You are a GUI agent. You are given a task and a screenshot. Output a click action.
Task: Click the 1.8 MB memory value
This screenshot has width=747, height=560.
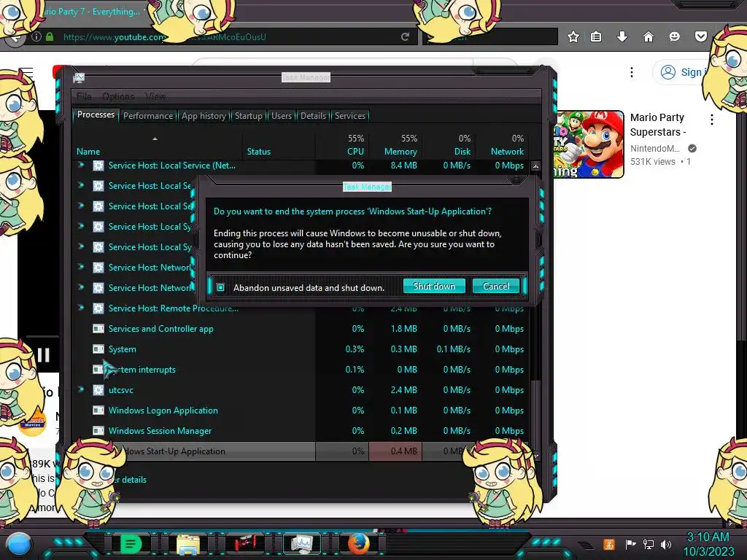[x=403, y=329]
